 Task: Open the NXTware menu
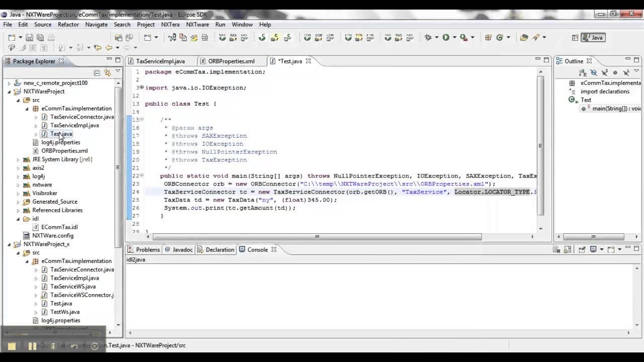point(197,24)
